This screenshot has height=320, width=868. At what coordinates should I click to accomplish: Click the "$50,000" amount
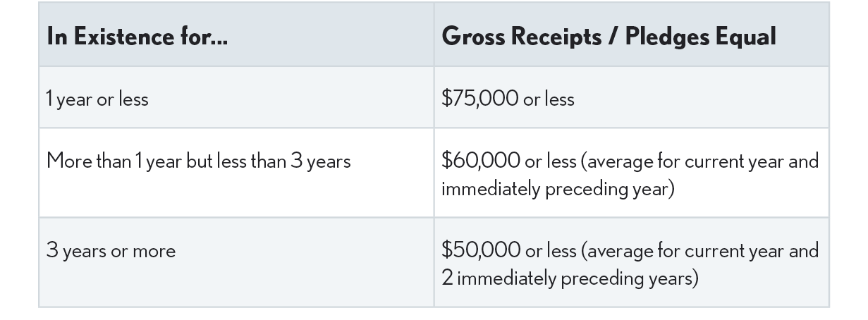(x=480, y=250)
